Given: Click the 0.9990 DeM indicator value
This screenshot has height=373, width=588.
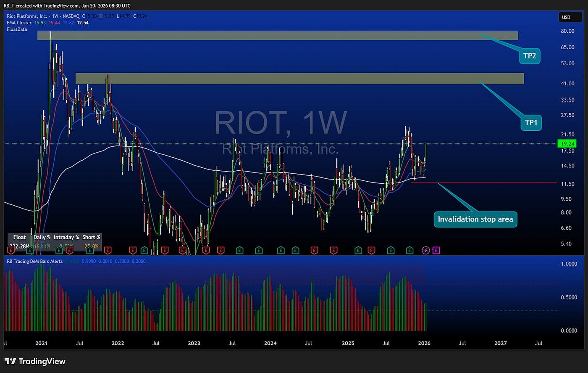Looking at the screenshot, I should [x=88, y=262].
